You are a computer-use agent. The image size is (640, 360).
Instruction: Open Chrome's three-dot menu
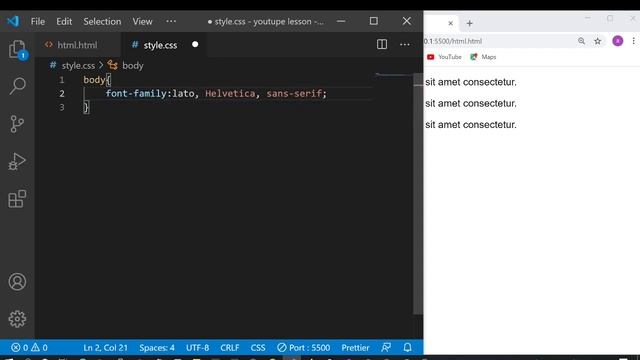pyautogui.click(x=633, y=41)
